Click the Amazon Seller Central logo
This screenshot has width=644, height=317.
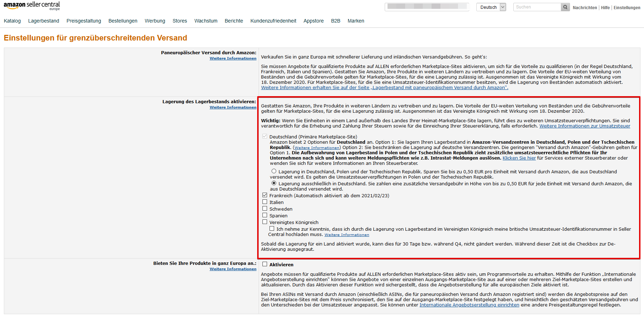click(x=31, y=6)
